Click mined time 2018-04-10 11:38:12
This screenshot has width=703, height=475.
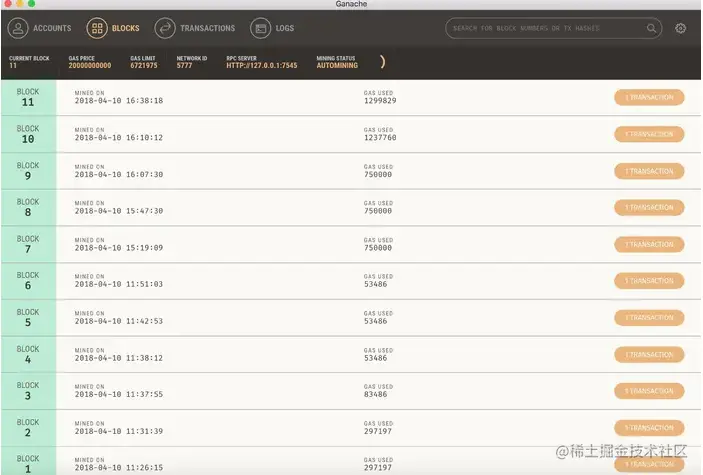[x=119, y=358]
